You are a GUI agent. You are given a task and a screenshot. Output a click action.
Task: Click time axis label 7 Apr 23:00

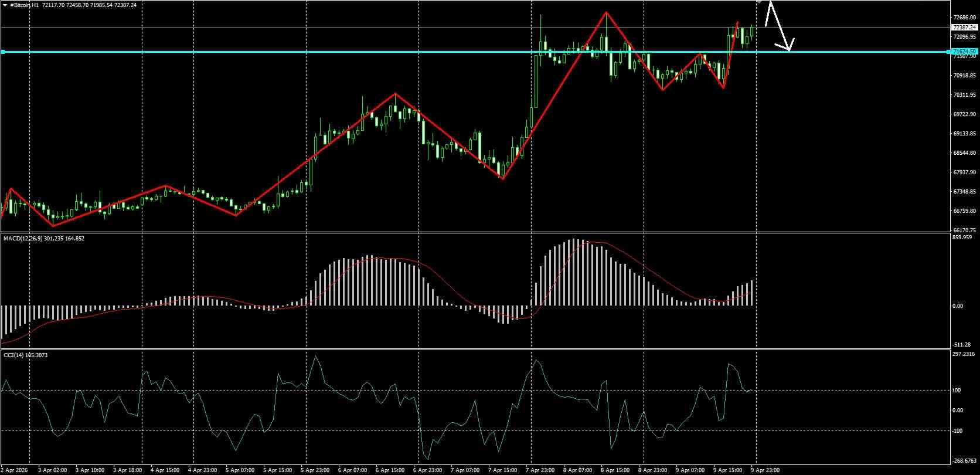point(540,470)
